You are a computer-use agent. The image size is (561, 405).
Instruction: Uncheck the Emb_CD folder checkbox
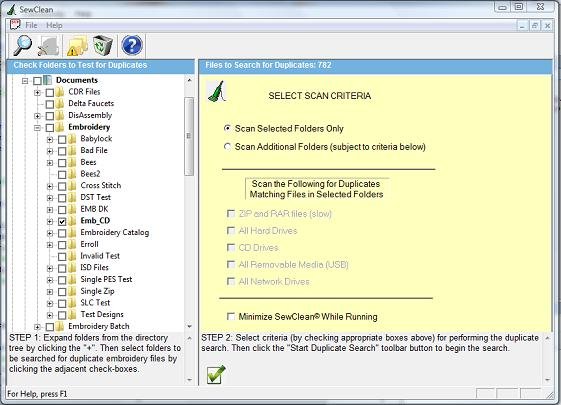point(62,221)
